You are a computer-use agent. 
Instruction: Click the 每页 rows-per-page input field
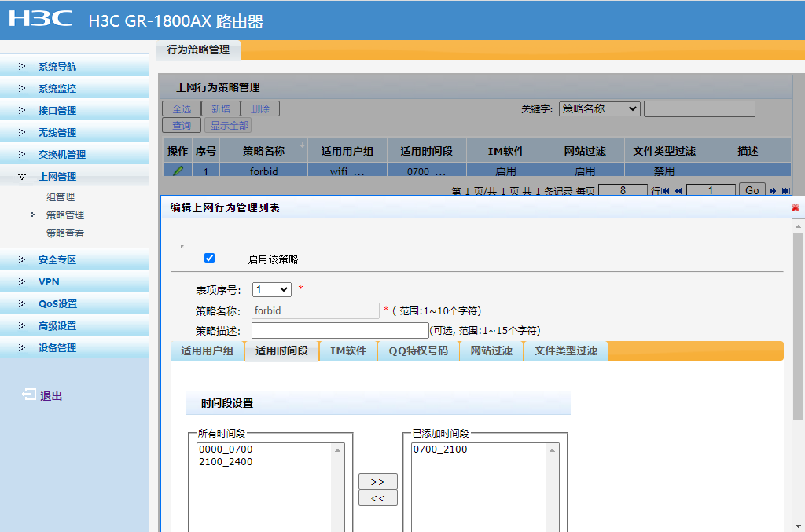pos(623,190)
